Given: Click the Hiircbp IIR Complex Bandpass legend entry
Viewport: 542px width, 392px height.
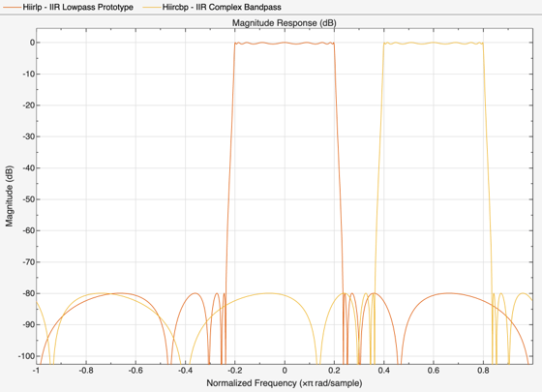Looking at the screenshot, I should pos(212,7).
